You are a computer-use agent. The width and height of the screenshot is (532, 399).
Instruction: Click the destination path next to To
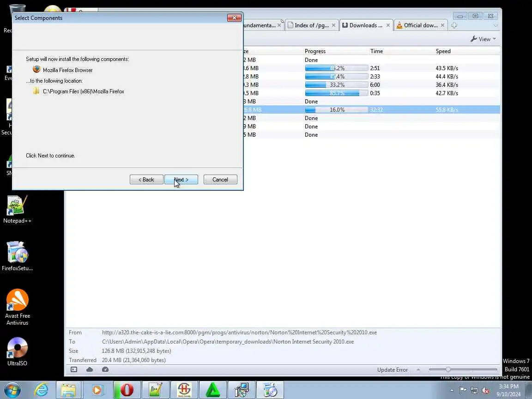coord(228,342)
